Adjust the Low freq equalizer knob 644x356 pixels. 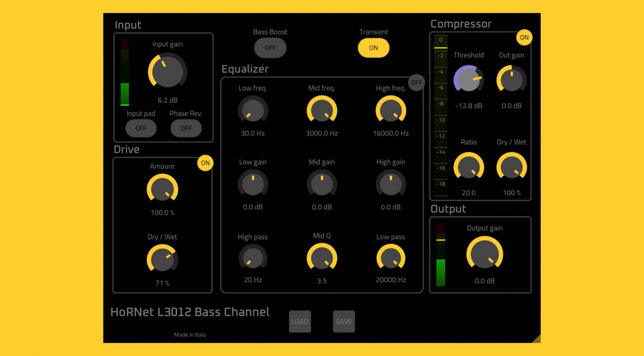click(x=252, y=110)
